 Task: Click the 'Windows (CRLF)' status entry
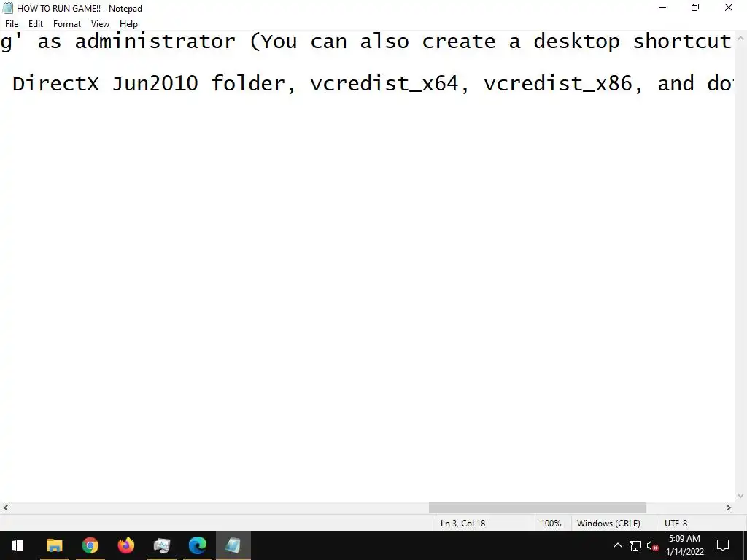click(x=608, y=523)
